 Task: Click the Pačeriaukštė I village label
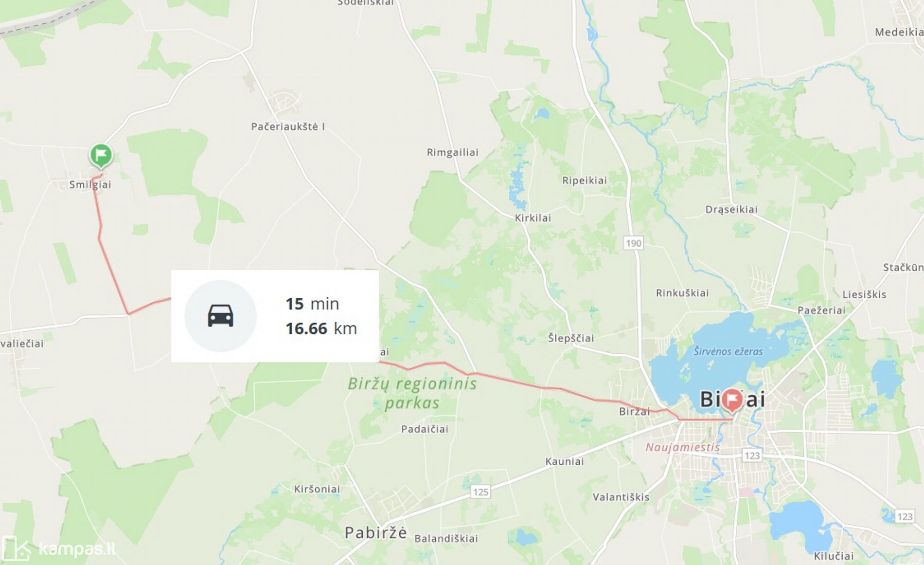coord(288,127)
